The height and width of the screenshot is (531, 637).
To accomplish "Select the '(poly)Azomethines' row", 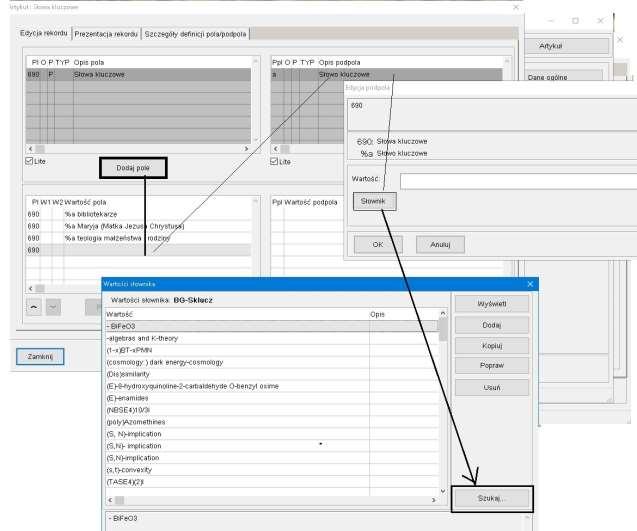I will point(272,422).
